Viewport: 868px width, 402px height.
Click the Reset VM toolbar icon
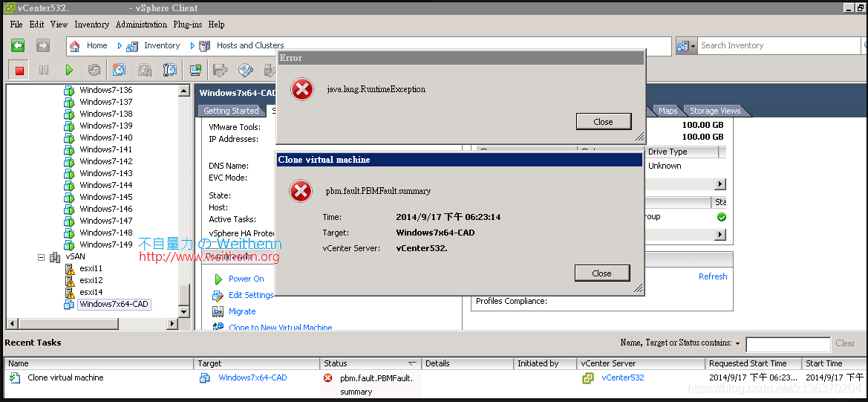point(94,71)
